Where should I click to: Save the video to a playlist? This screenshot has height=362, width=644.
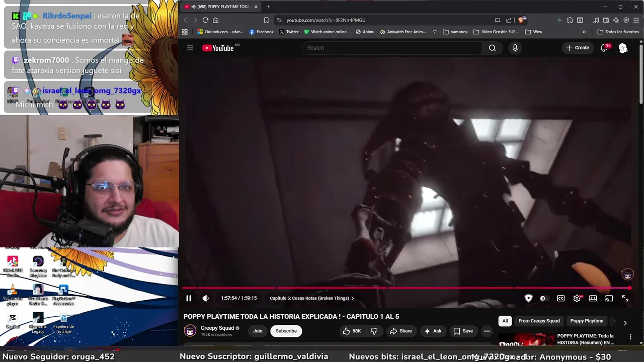[463, 331]
